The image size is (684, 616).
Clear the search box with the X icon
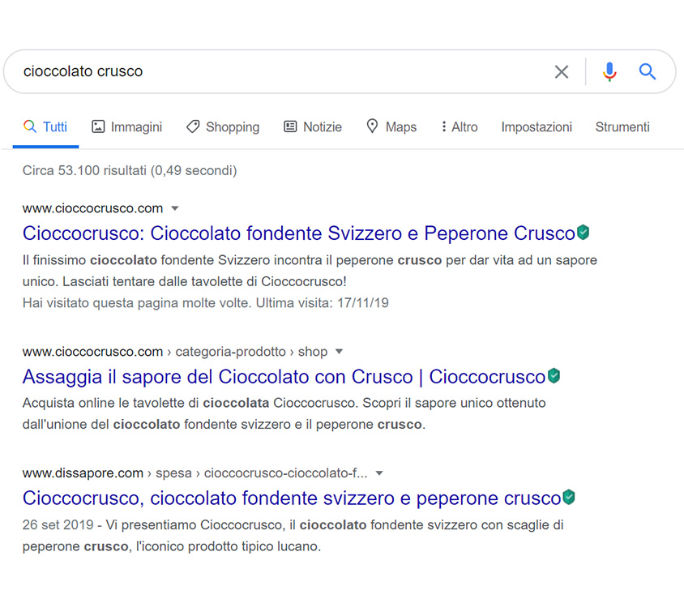point(562,71)
